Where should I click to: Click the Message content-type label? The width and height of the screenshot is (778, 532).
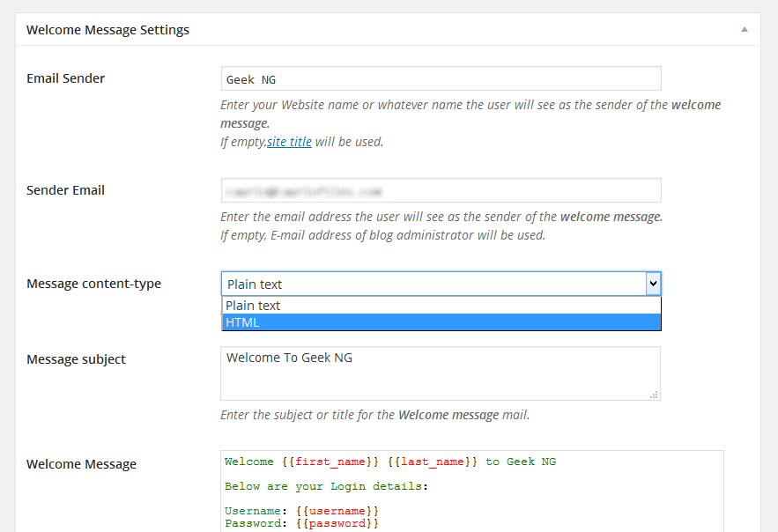(x=93, y=284)
